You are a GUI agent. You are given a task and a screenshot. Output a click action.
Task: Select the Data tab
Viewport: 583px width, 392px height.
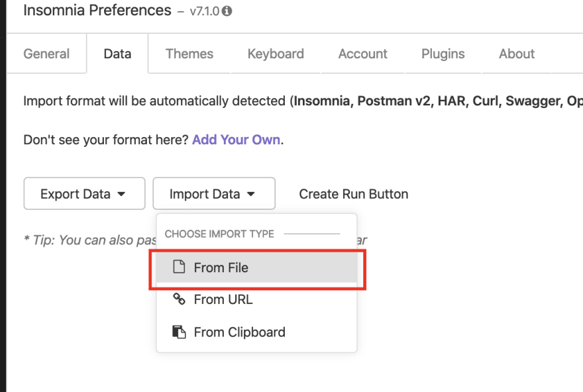tap(117, 54)
